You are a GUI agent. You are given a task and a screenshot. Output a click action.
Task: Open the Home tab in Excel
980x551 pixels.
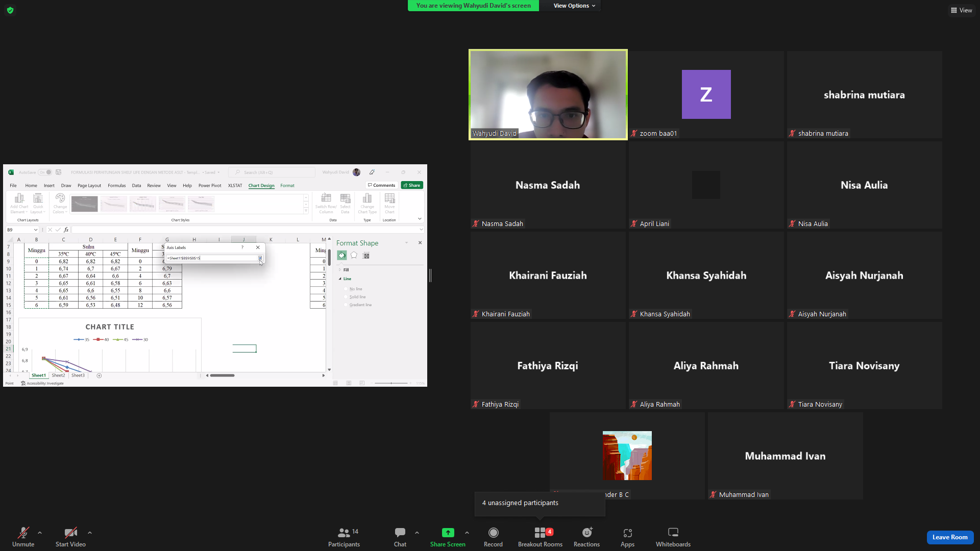point(31,186)
